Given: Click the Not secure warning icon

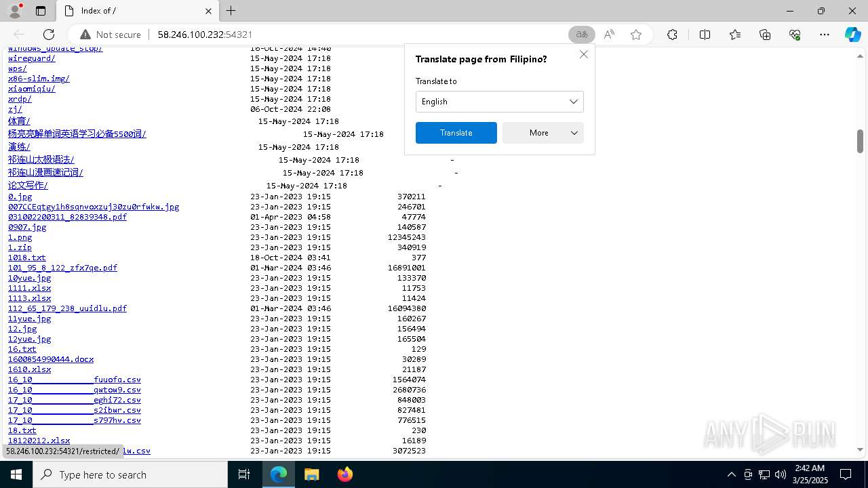Looking at the screenshot, I should point(85,35).
